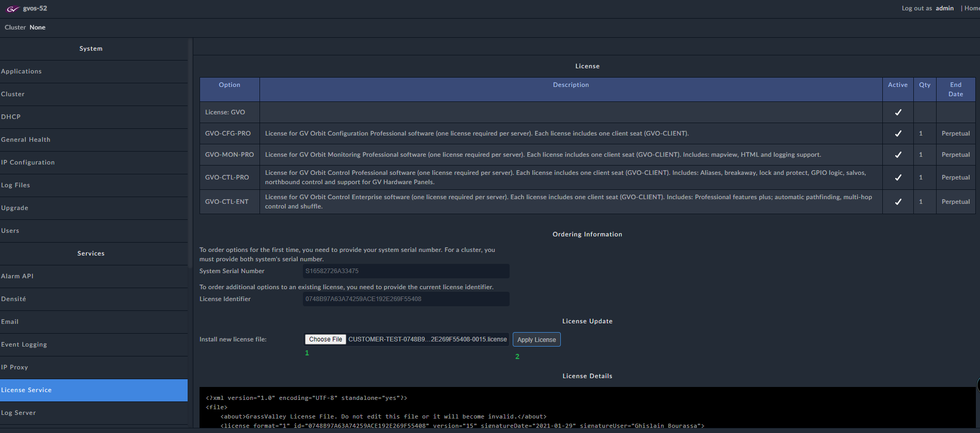Click the selected license file name
Screen dimensions: 980x433
pyautogui.click(x=427, y=339)
